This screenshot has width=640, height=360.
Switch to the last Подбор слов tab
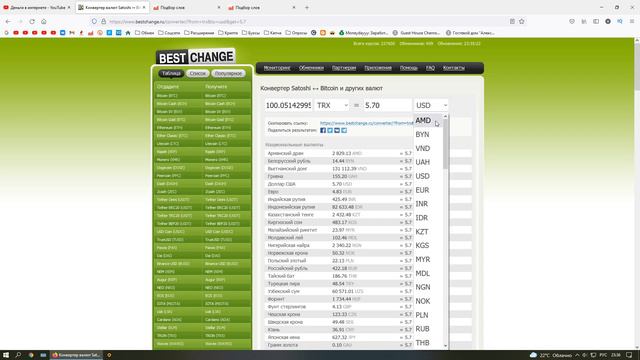262,7
